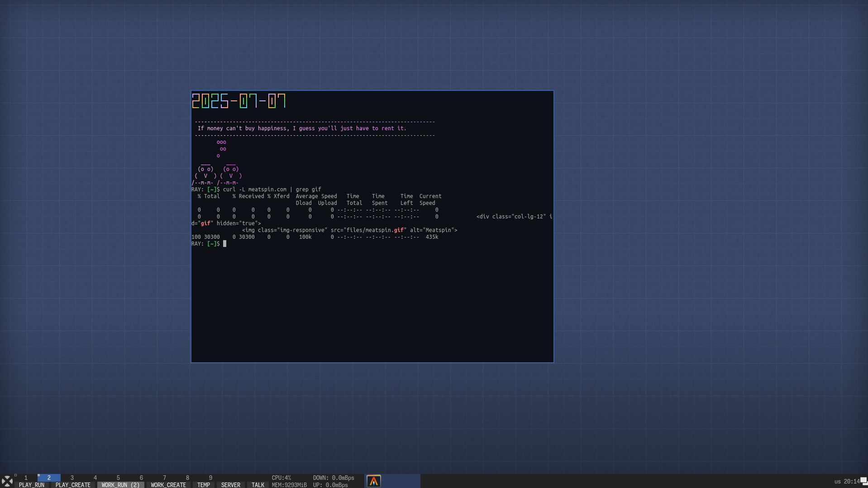The height and width of the screenshot is (488, 868).
Task: Select the highlighted workspace 2
Action: pyautogui.click(x=49, y=478)
